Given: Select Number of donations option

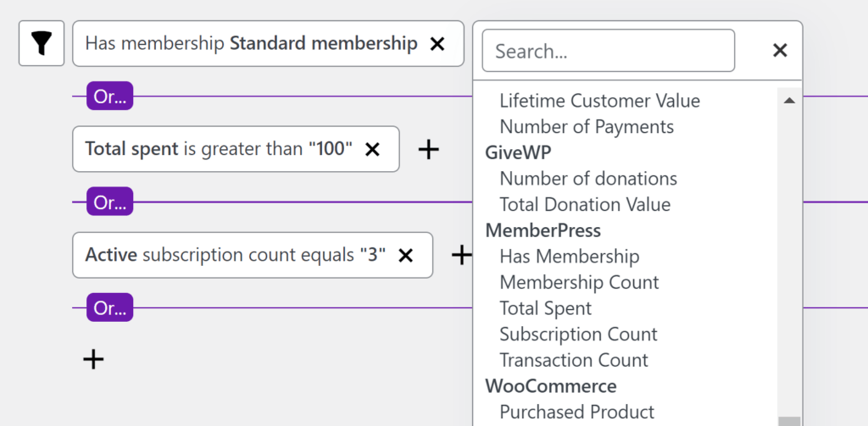Looking at the screenshot, I should 588,179.
